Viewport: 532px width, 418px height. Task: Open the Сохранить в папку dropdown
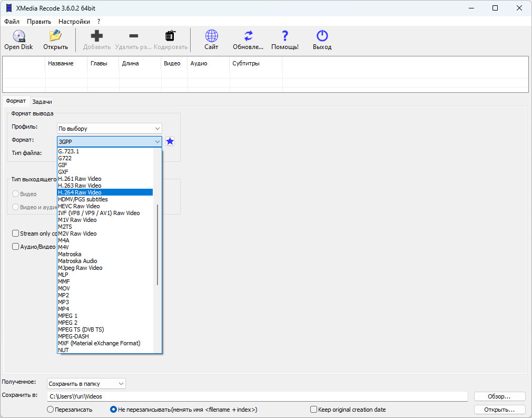86,384
